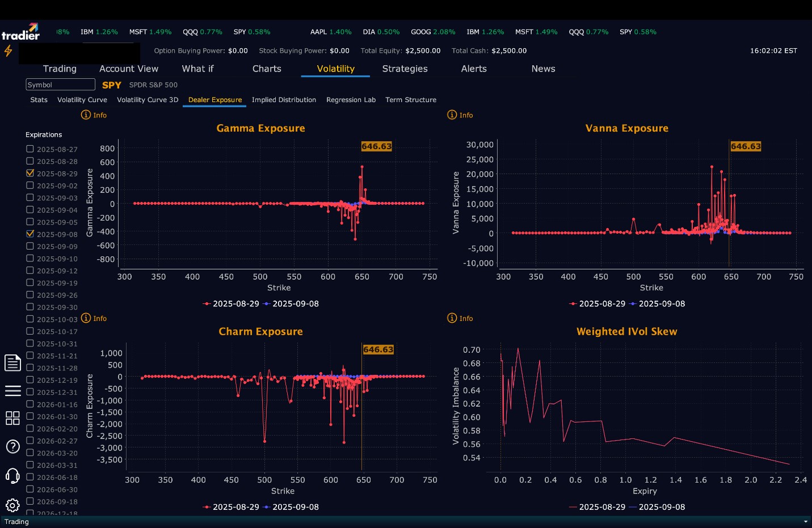Toggle 2025-08-29 series in IVol Skew legend
The height and width of the screenshot is (528, 812).
pos(598,507)
